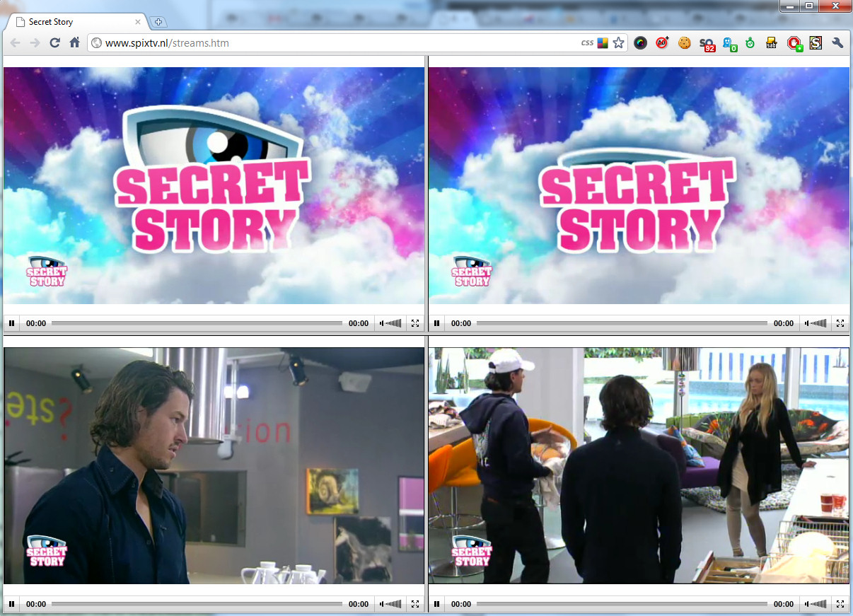Make the dark-shirt man stream fullscreen
Screen dimensions: 853x616
[x=415, y=604]
